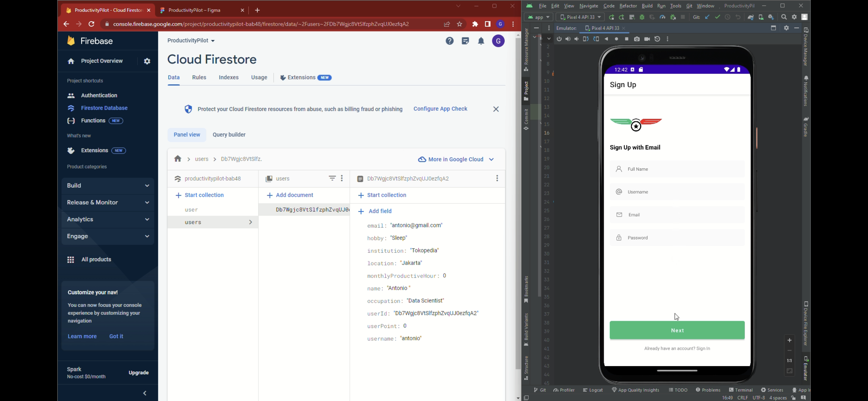Image resolution: width=868 pixels, height=401 pixels.
Task: Click Password field in emulator
Action: [677, 238]
